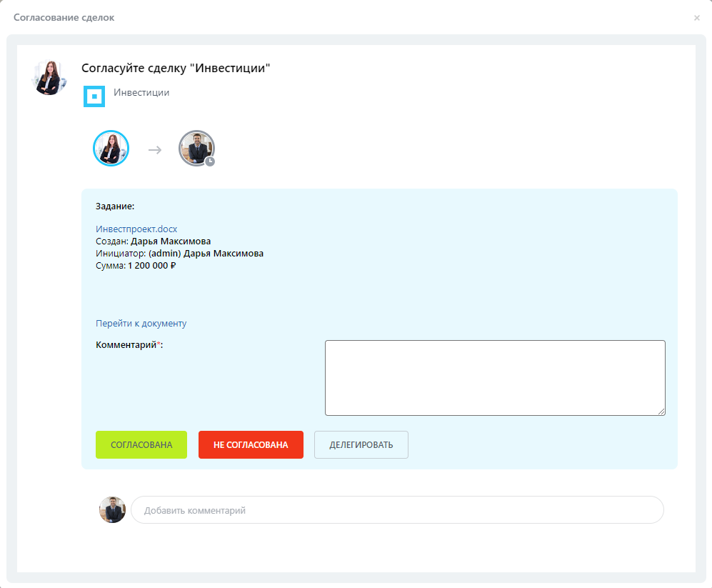Click the Комментарий* label
Viewport: 712px width, 588px height.
129,345
